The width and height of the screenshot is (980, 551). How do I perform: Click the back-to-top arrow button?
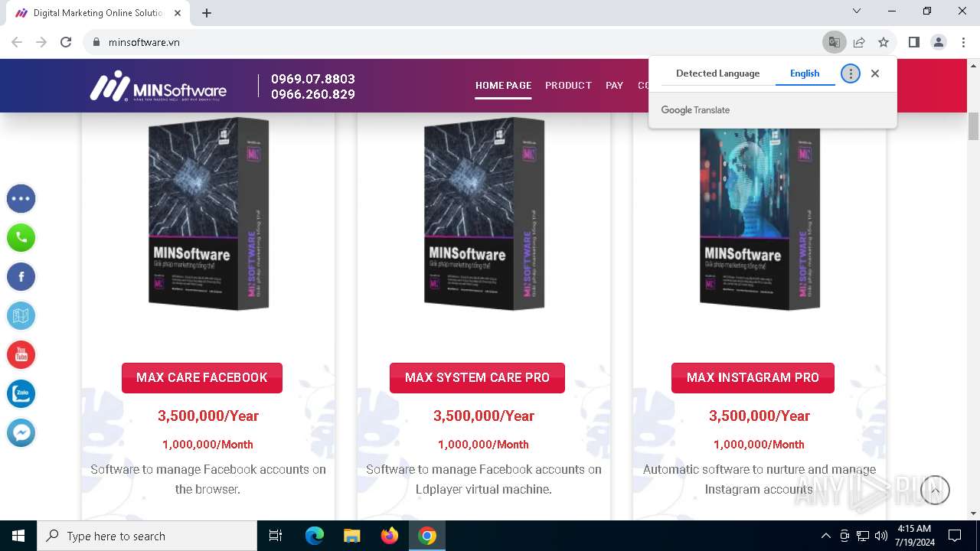coord(935,490)
